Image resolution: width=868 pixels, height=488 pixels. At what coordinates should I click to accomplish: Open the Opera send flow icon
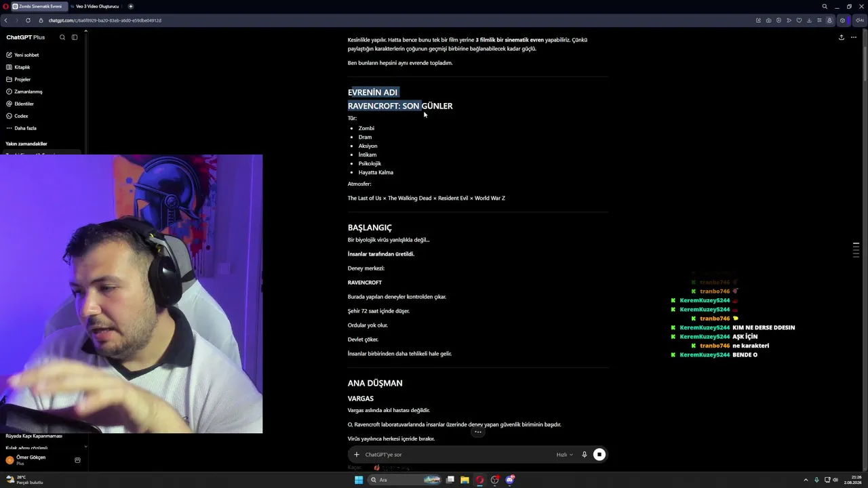789,20
